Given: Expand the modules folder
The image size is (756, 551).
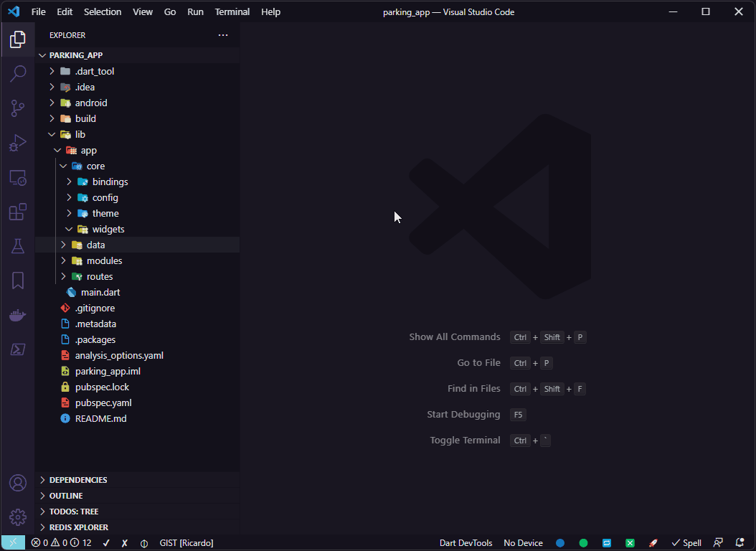Looking at the screenshot, I should [64, 261].
